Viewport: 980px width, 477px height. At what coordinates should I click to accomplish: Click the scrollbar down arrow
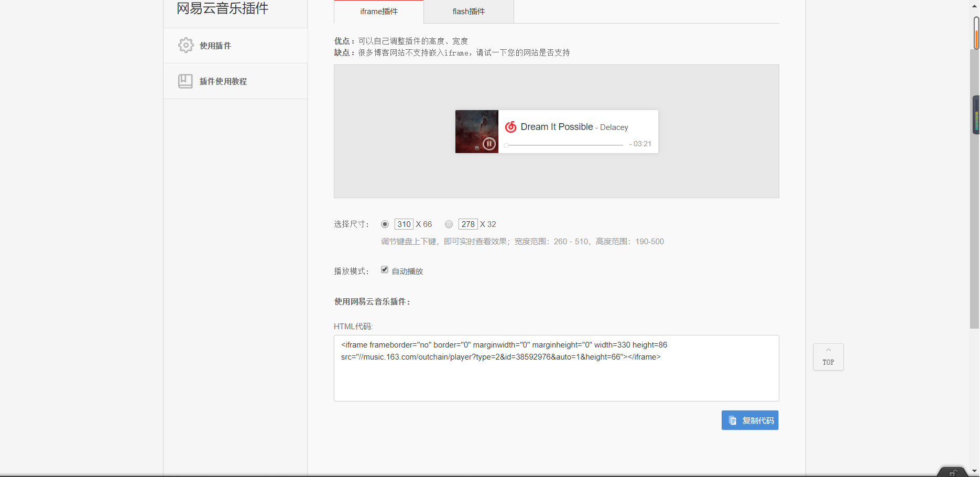pyautogui.click(x=975, y=471)
